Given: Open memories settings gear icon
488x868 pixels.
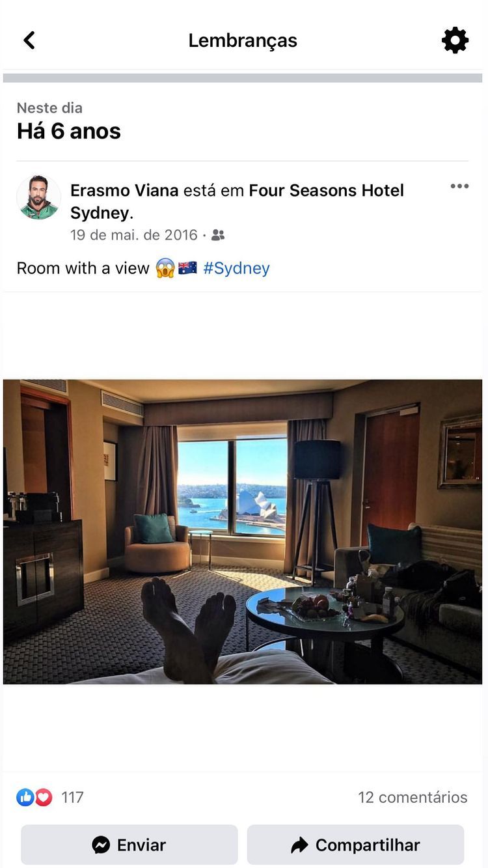Looking at the screenshot, I should [455, 40].
